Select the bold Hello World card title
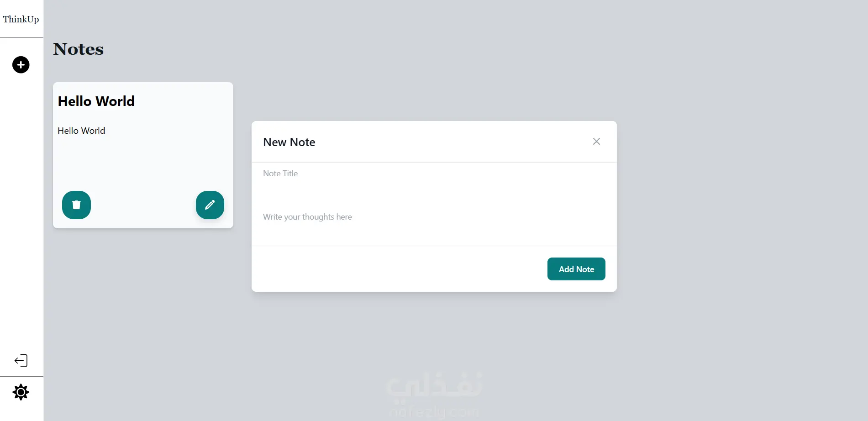The width and height of the screenshot is (868, 421). pos(96,101)
